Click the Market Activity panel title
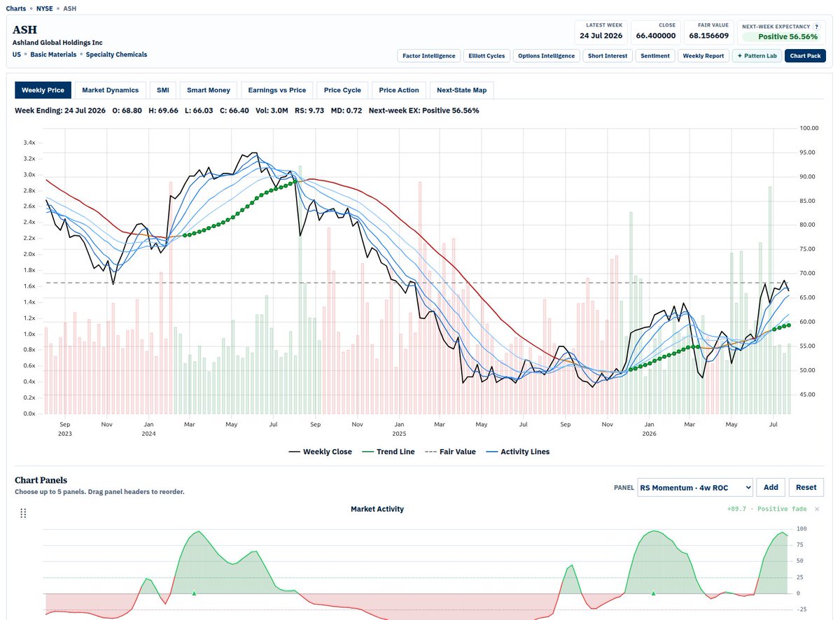Viewport: 840px width, 620px height. tap(377, 509)
